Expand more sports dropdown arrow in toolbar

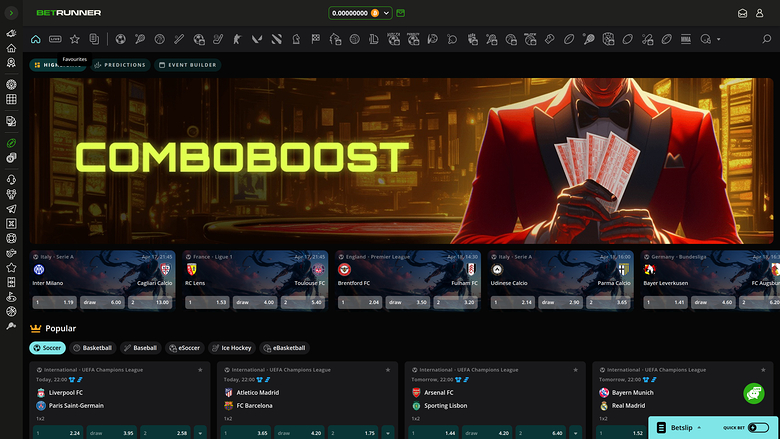(718, 39)
